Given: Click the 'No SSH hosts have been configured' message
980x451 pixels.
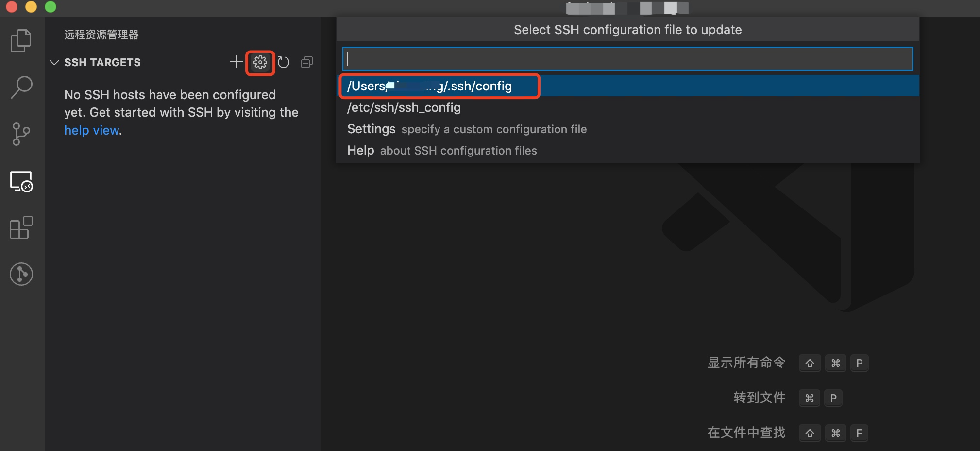Looking at the screenshot, I should (x=181, y=112).
